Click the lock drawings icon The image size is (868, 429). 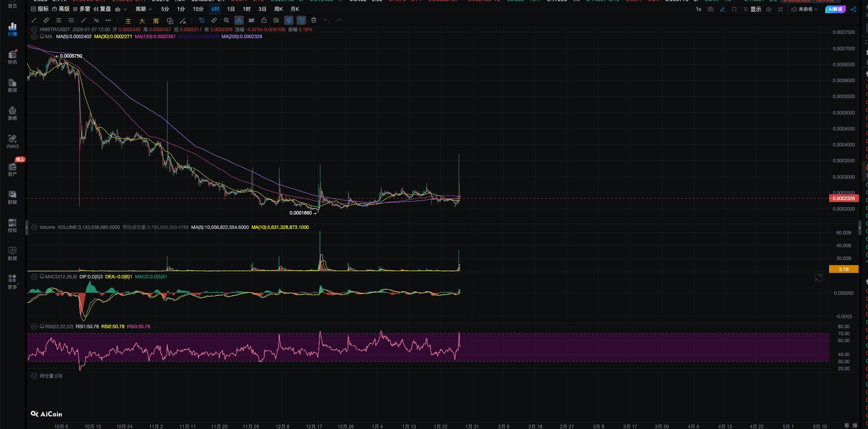(264, 20)
